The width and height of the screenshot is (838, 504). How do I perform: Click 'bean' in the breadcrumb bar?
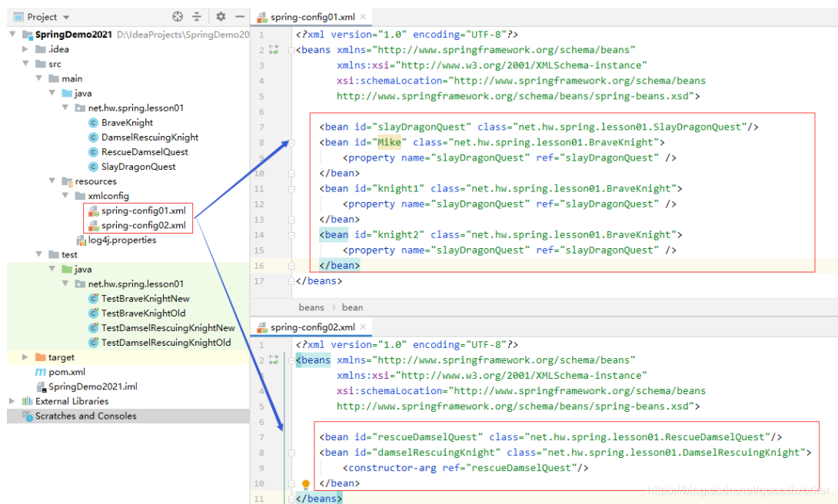352,307
